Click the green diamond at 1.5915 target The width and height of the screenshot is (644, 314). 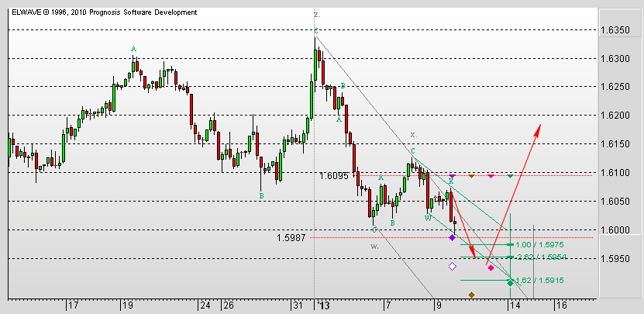click(510, 282)
